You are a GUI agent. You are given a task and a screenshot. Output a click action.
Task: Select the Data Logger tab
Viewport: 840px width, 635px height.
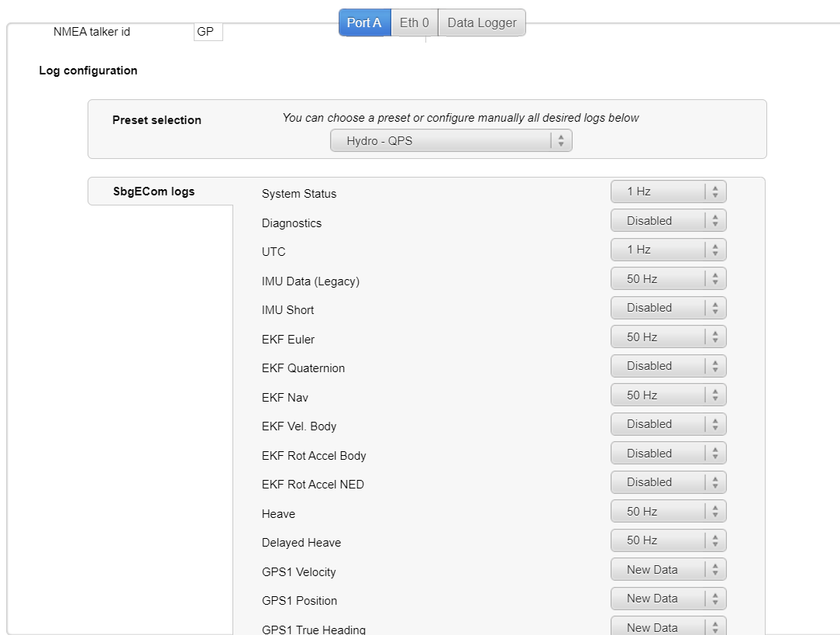pos(481,23)
